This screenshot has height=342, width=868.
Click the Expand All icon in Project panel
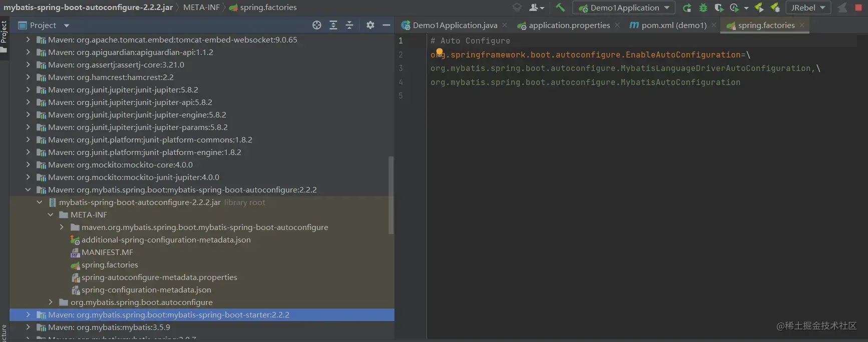333,25
